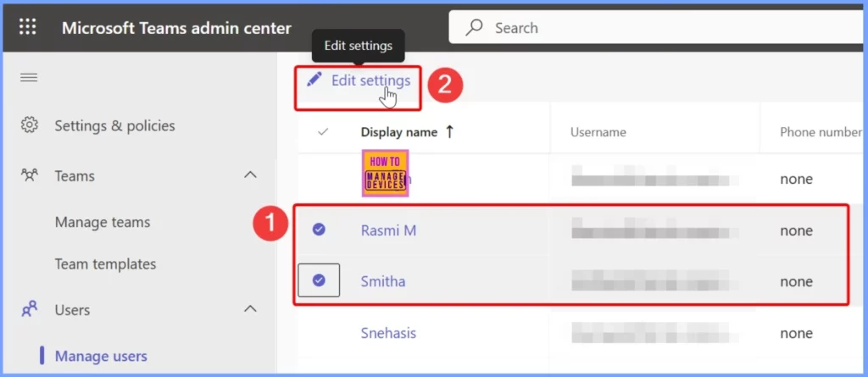Open the app launcher grid icon
The image size is (868, 377).
(x=27, y=27)
